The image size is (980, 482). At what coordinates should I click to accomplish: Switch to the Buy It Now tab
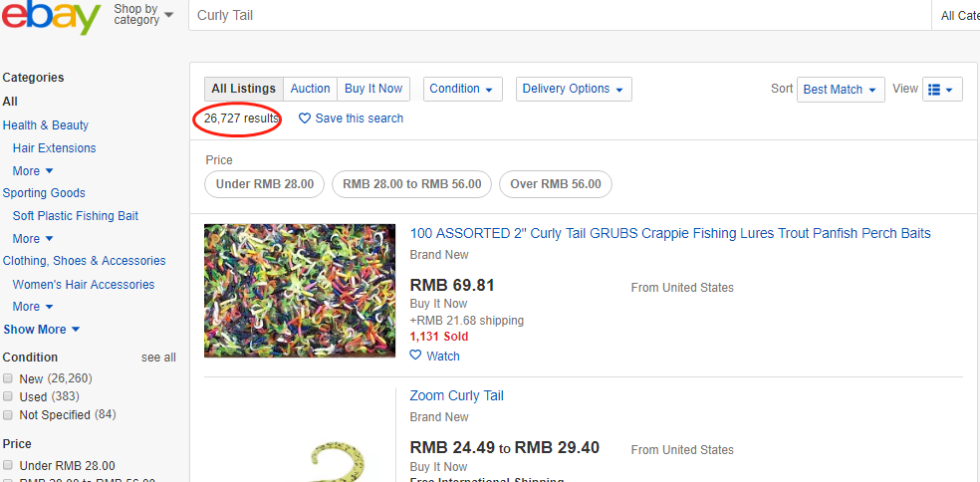(x=373, y=89)
